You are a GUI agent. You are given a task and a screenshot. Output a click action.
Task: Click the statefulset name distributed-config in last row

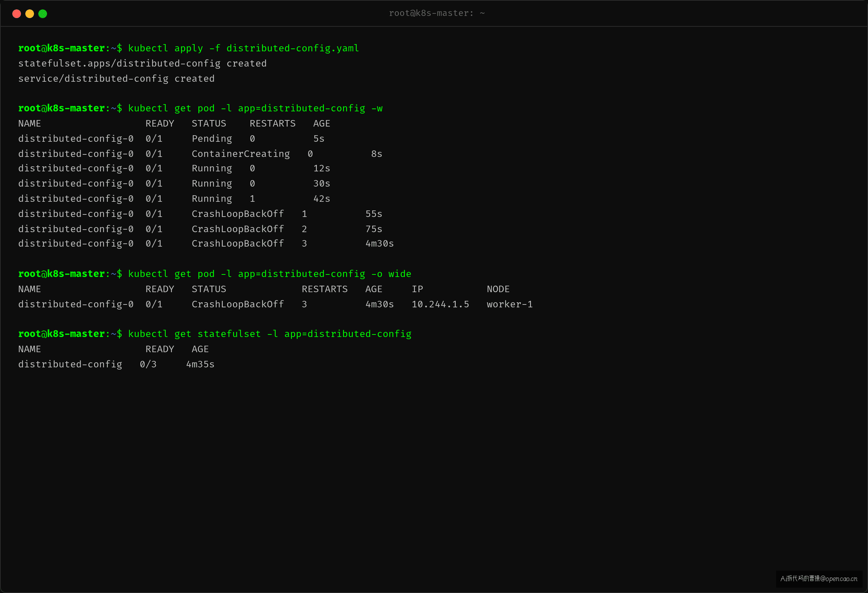coord(70,364)
